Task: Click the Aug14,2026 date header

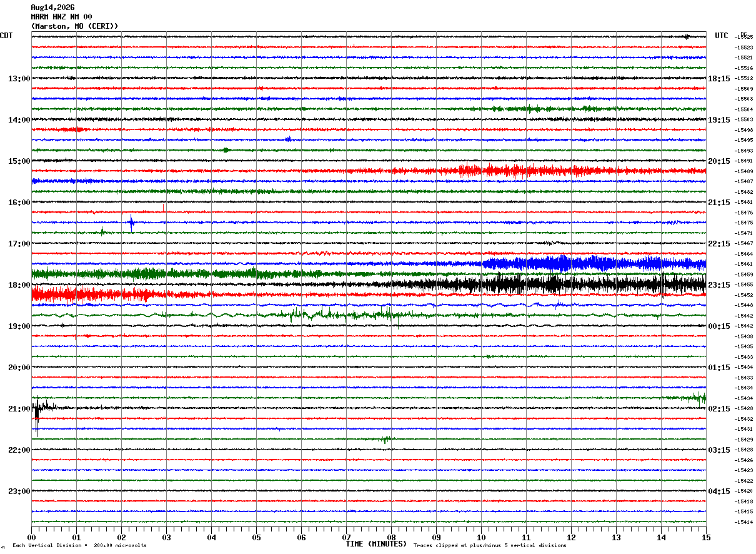Action: pos(52,8)
